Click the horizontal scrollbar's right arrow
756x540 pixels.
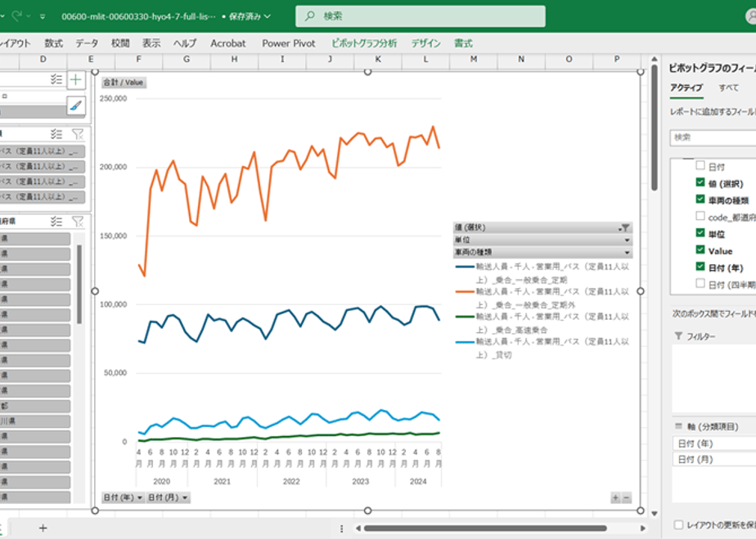point(643,529)
